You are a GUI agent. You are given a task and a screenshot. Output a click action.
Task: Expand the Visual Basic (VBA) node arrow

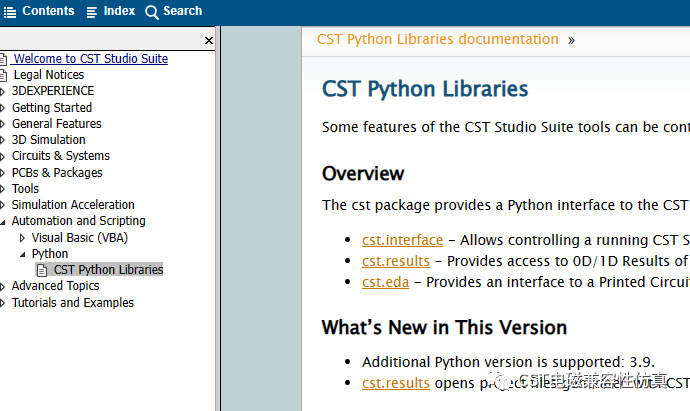(22, 238)
